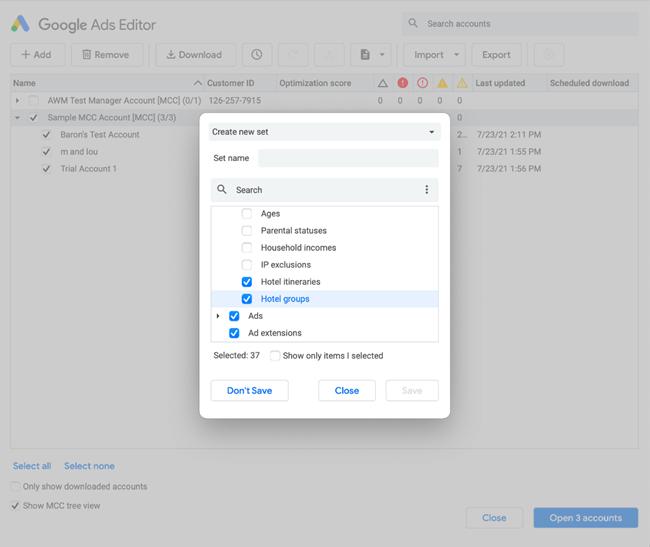Image resolution: width=650 pixels, height=547 pixels.
Task: Click the Select all link
Action: (32, 466)
